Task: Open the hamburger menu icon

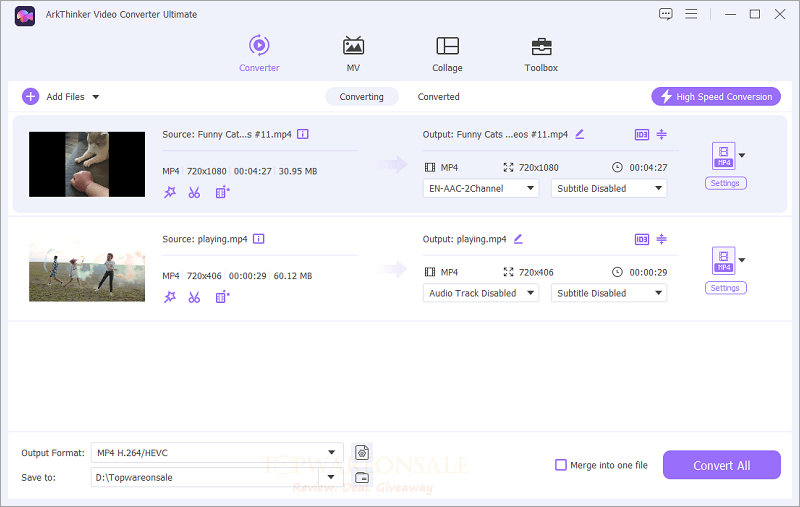Action: [691, 14]
